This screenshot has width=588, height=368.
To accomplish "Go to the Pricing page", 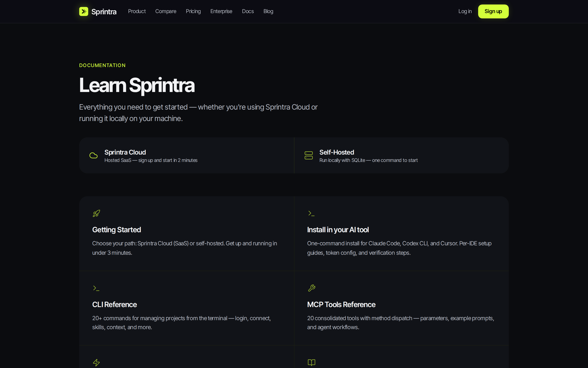I will coord(193,11).
